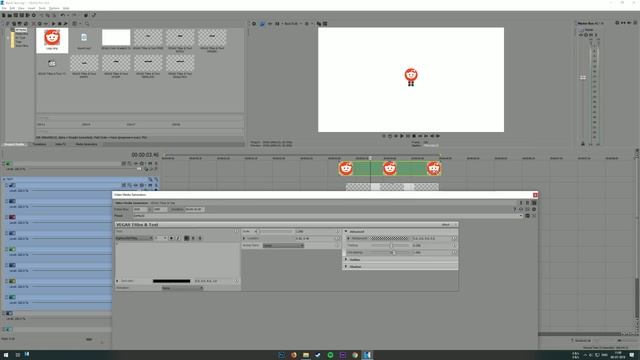Copy snapshot to clipboard preview icon

[319, 24]
